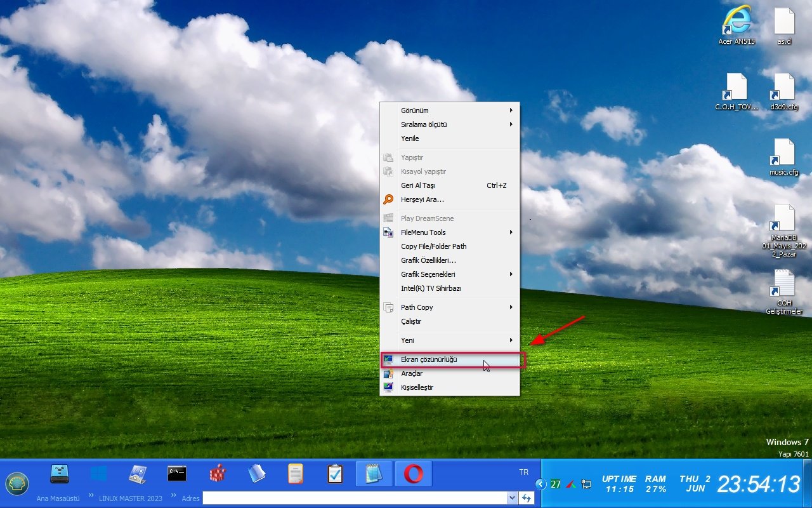812x508 pixels.
Task: Click the red-green triangle tray icon
Action: click(571, 484)
